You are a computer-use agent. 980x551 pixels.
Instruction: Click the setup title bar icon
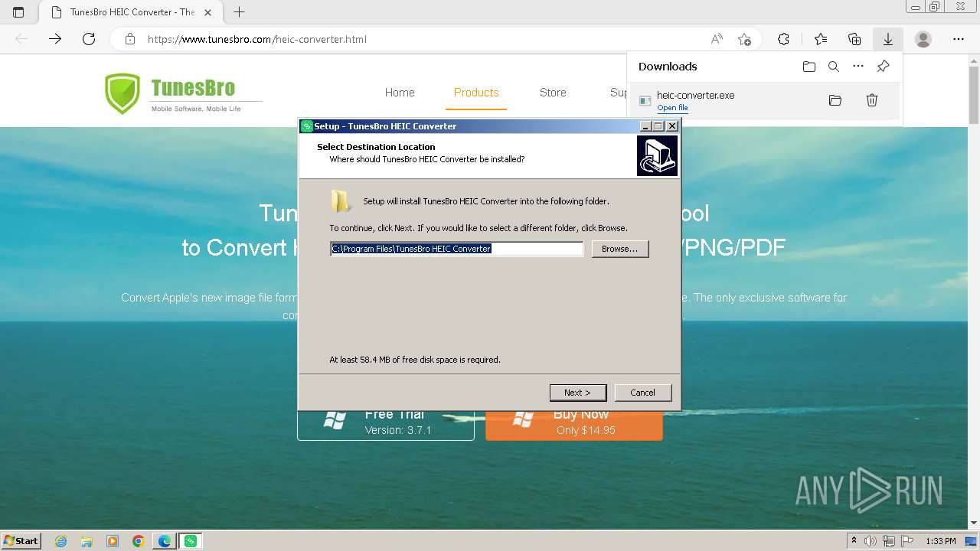(307, 126)
